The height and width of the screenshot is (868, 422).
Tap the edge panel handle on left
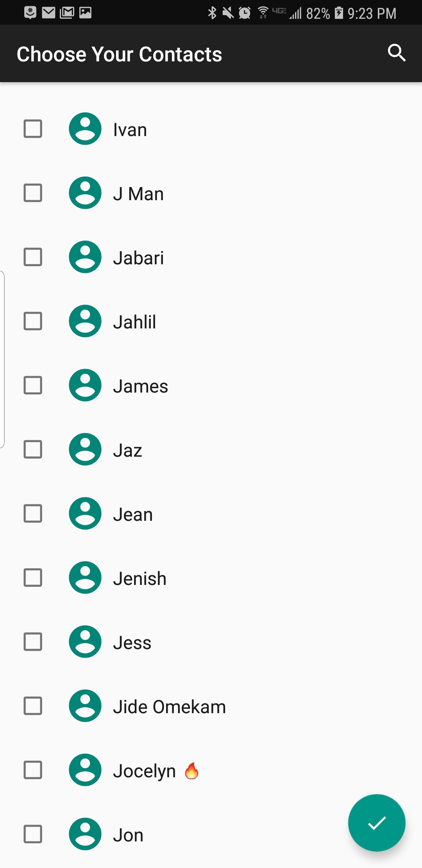[2, 359]
